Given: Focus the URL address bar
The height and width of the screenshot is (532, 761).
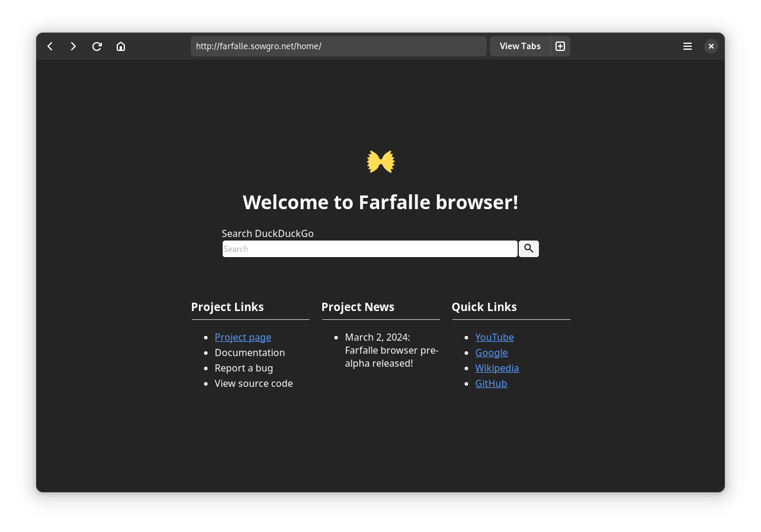Looking at the screenshot, I should pos(338,46).
